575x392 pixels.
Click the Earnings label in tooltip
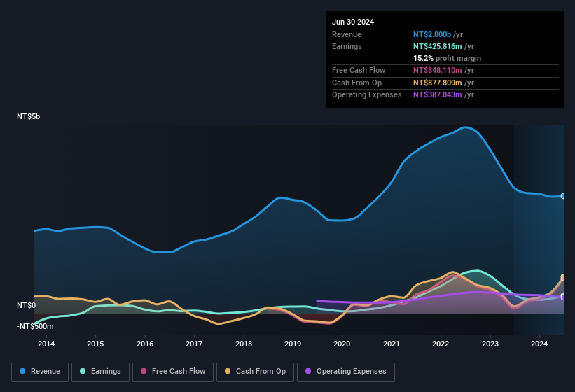click(x=347, y=46)
